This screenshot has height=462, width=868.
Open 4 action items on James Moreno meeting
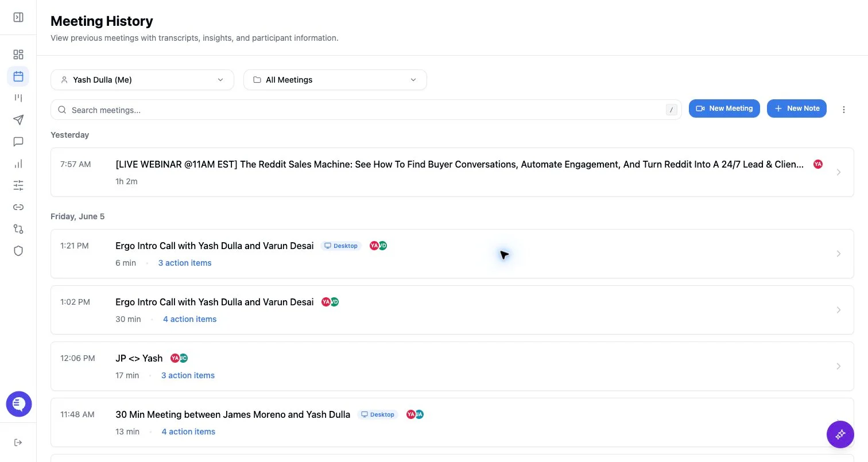coord(188,432)
